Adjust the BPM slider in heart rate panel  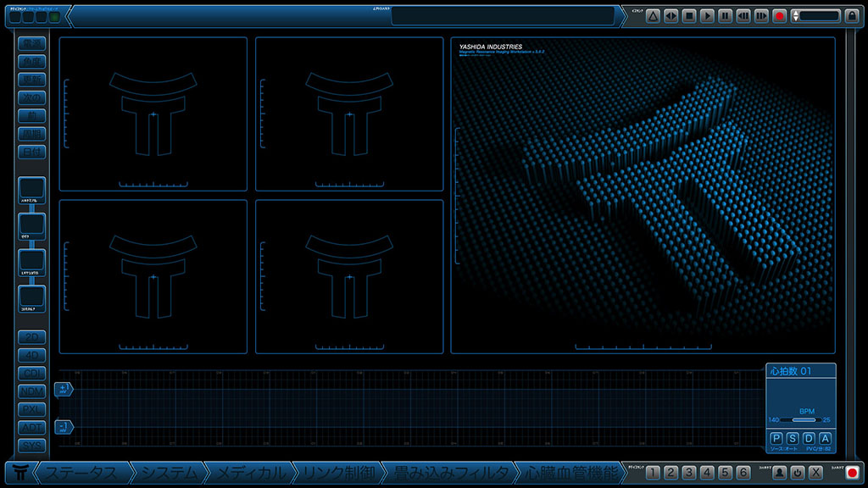click(804, 420)
